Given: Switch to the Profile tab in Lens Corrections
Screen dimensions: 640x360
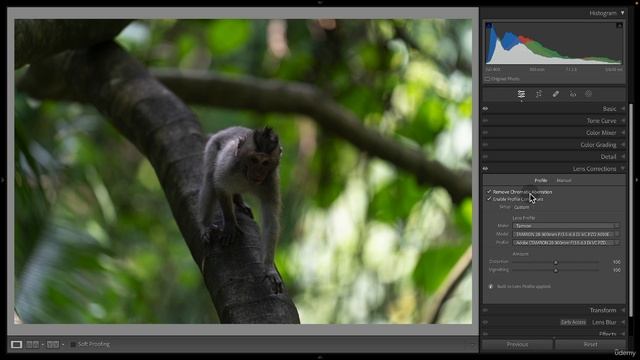Looking at the screenshot, I should (x=541, y=180).
